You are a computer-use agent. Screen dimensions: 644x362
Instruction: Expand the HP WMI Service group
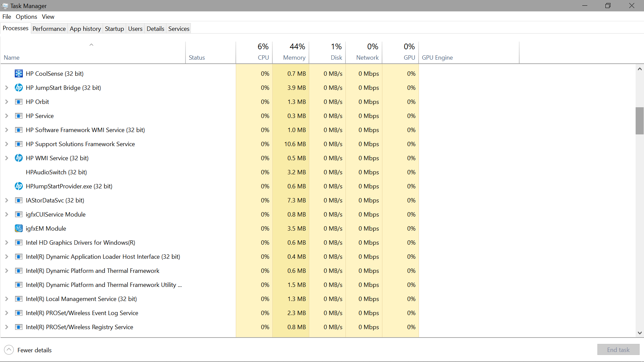6,158
